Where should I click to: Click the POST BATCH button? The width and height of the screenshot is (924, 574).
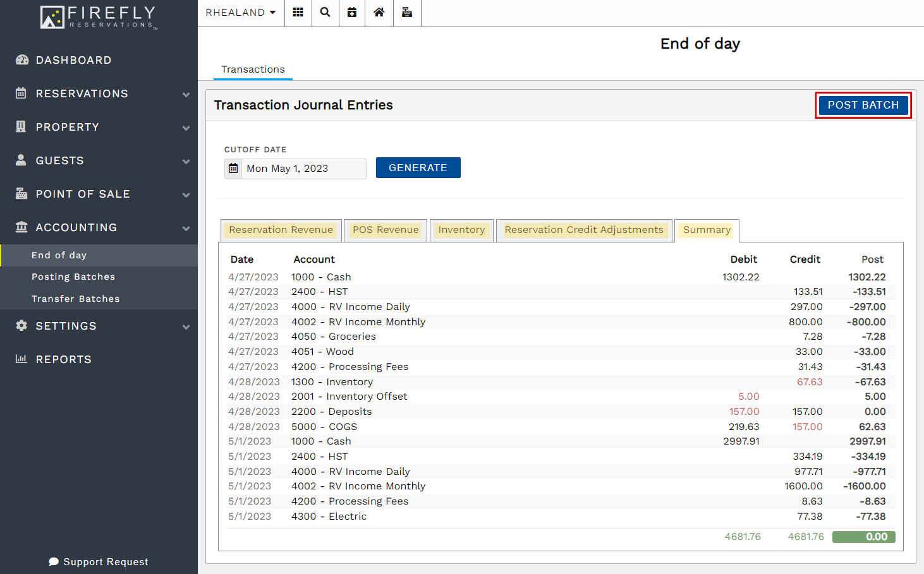pos(863,105)
